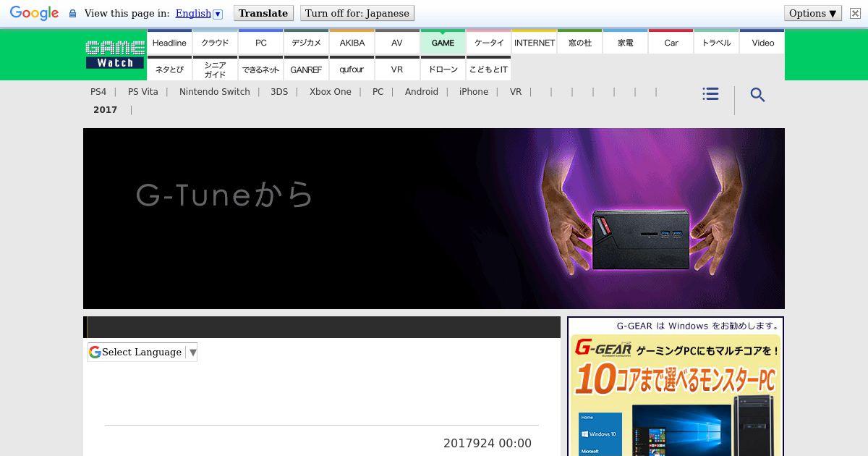Go to the ドローン tab
This screenshot has height=456, width=868.
point(443,69)
